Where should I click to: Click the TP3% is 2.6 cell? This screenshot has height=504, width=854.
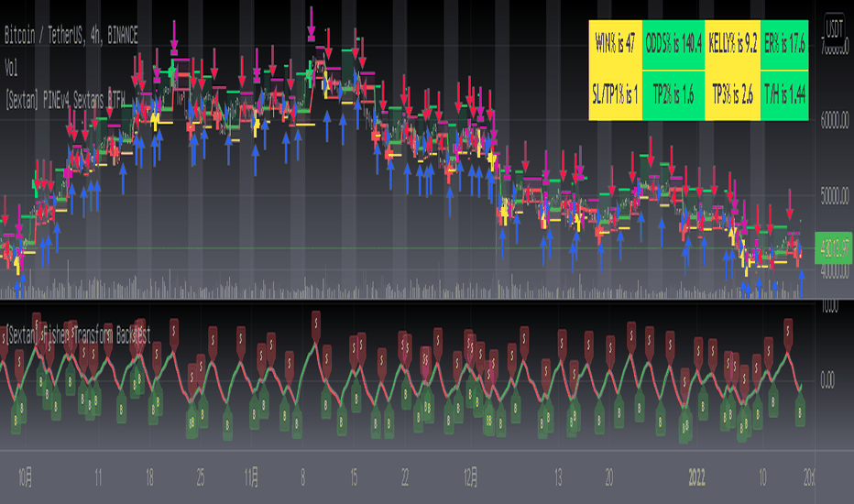click(732, 95)
